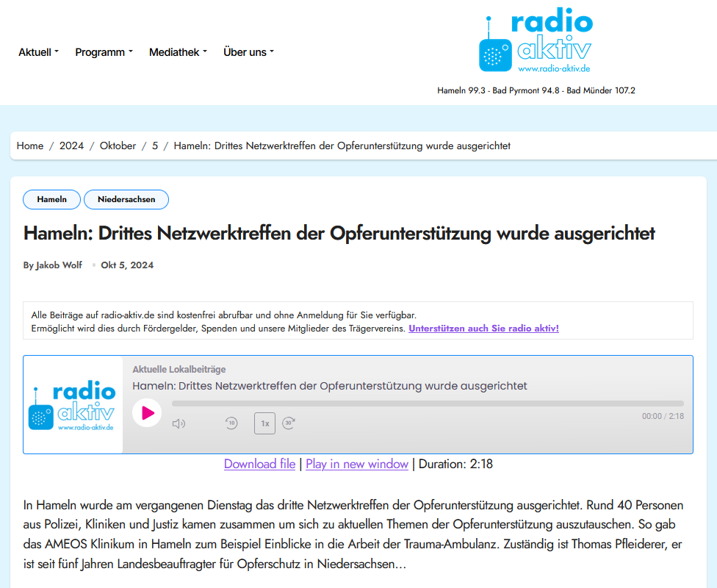Open the Programm dropdown menu

tap(104, 52)
